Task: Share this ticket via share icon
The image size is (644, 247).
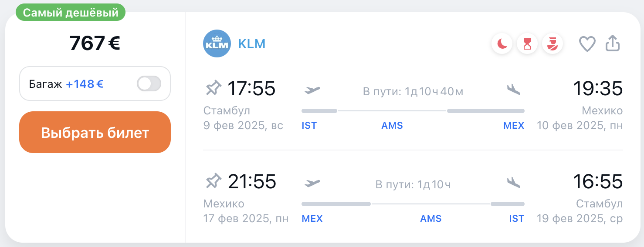Action: pos(613,43)
